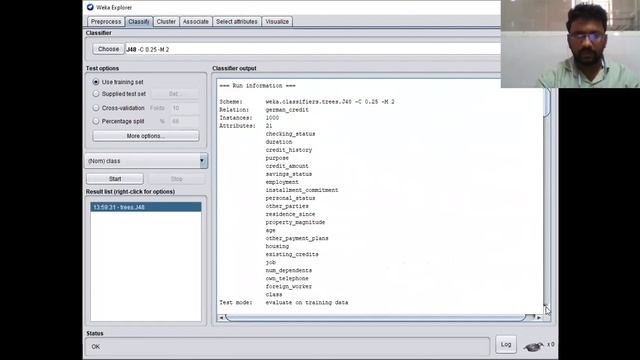Click the presenter webcam video thumbnail
Screen dimensions: 640x360
[x=570, y=44]
